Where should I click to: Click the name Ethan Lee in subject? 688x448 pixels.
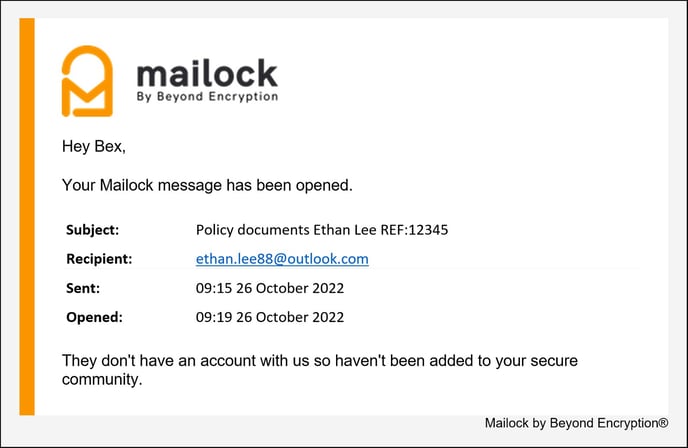pos(344,230)
